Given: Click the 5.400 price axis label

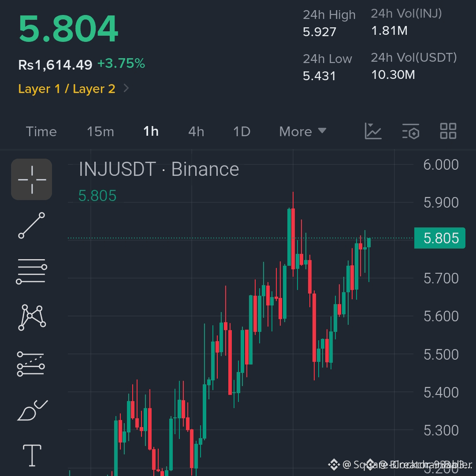Looking at the screenshot, I should click(441, 393).
